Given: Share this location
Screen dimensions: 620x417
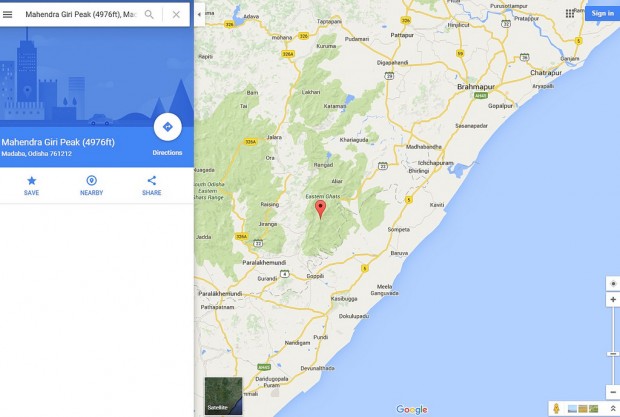Looking at the screenshot, I should click(x=151, y=186).
